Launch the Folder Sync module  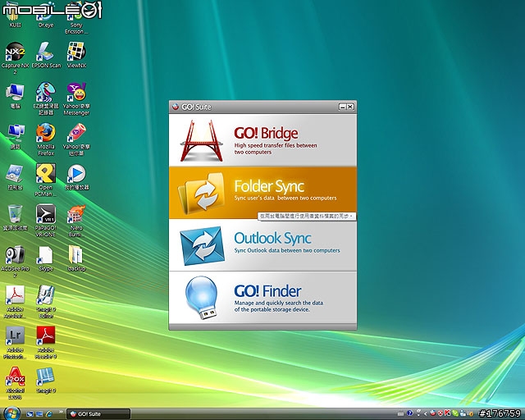click(262, 193)
